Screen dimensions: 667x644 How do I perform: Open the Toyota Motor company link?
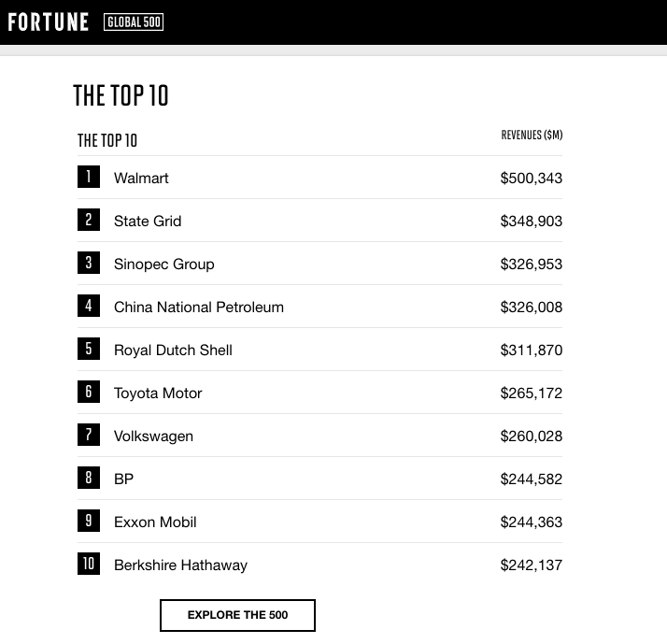tap(158, 393)
